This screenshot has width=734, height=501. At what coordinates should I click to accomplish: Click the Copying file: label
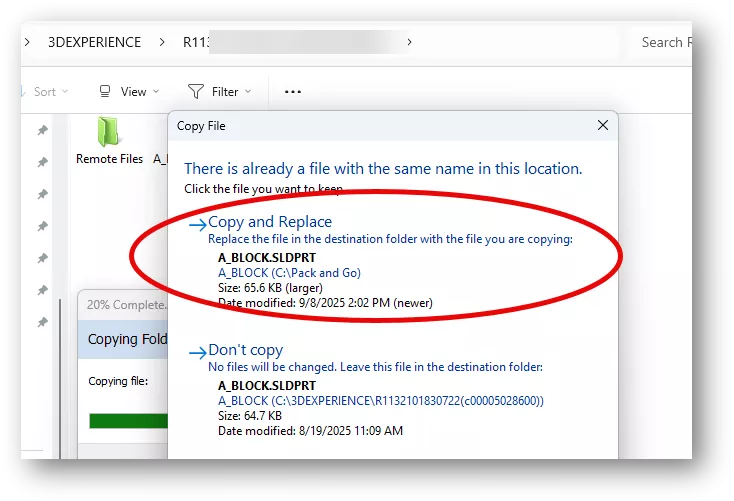(118, 381)
